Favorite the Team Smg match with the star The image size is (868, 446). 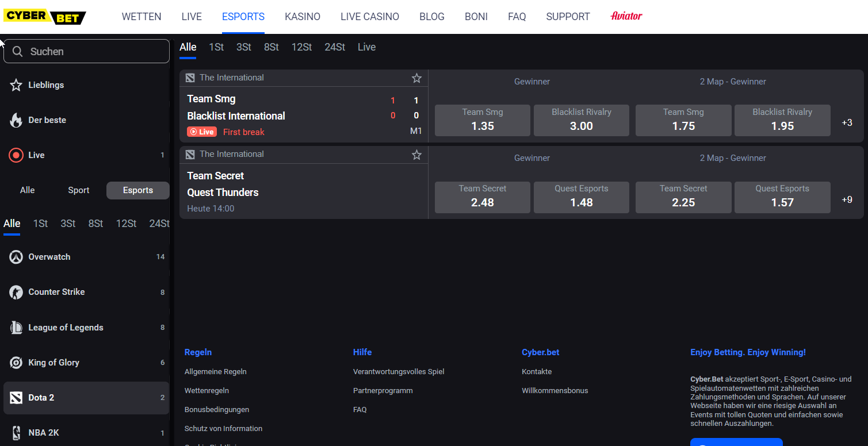tap(416, 78)
